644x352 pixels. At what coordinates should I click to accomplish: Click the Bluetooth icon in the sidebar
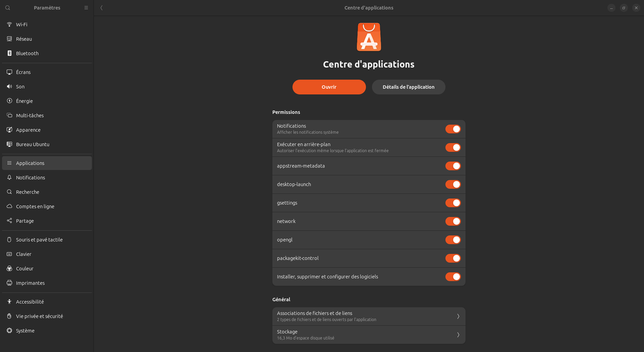[x=9, y=53]
